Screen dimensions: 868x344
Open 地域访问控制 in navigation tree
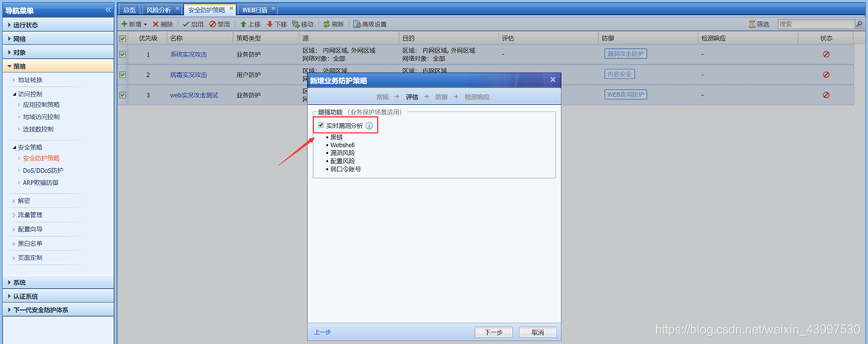click(x=41, y=117)
